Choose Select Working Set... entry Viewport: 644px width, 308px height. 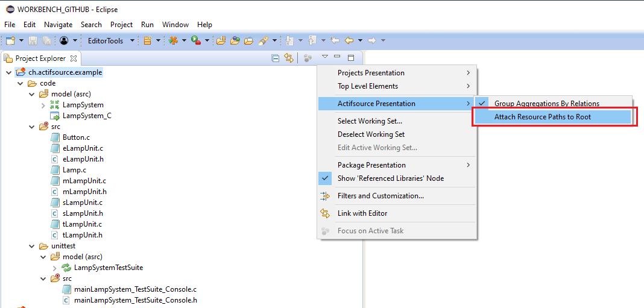pos(370,121)
